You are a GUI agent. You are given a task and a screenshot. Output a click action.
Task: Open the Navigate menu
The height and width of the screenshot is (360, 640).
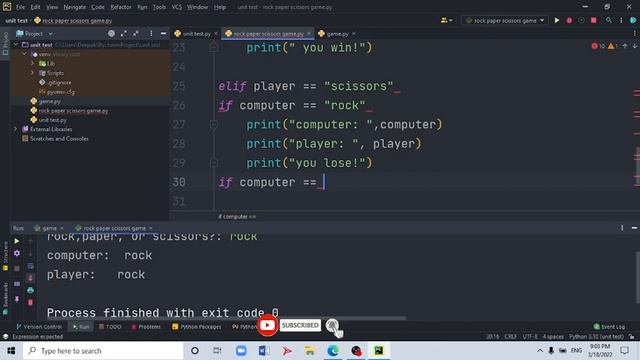pos(75,7)
